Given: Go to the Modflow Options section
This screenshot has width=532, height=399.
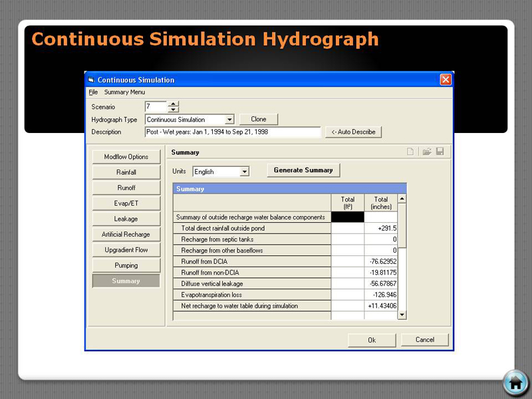Looking at the screenshot, I should (x=126, y=157).
